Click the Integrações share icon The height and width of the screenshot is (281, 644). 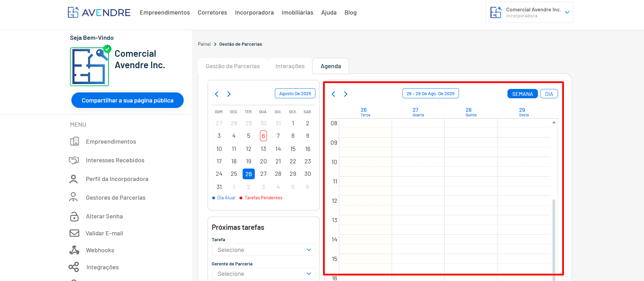[74, 267]
